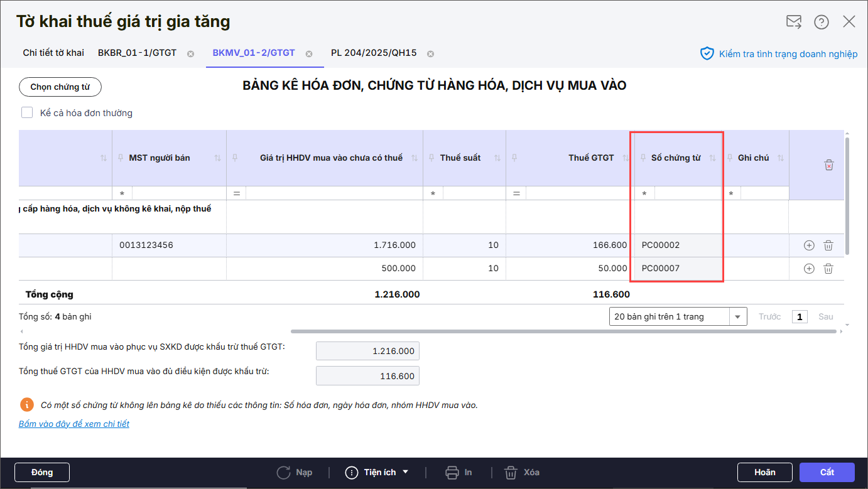Click the MST người bán filter field
Image resolution: width=868 pixels, height=489 pixels.
coord(178,194)
